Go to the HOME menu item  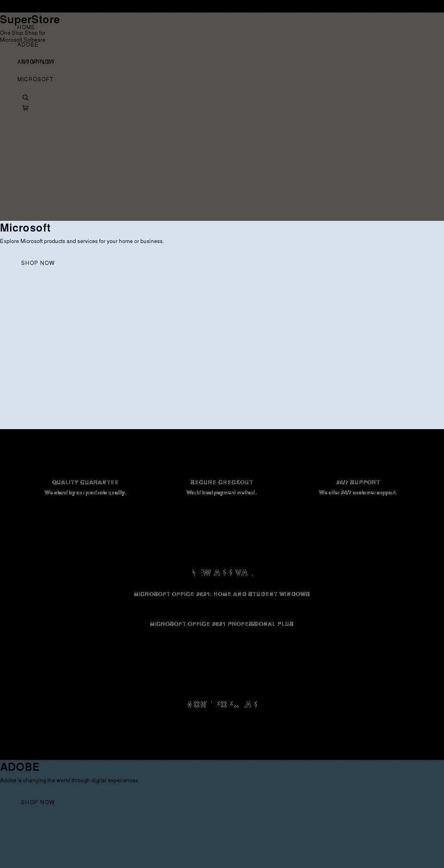tap(26, 27)
